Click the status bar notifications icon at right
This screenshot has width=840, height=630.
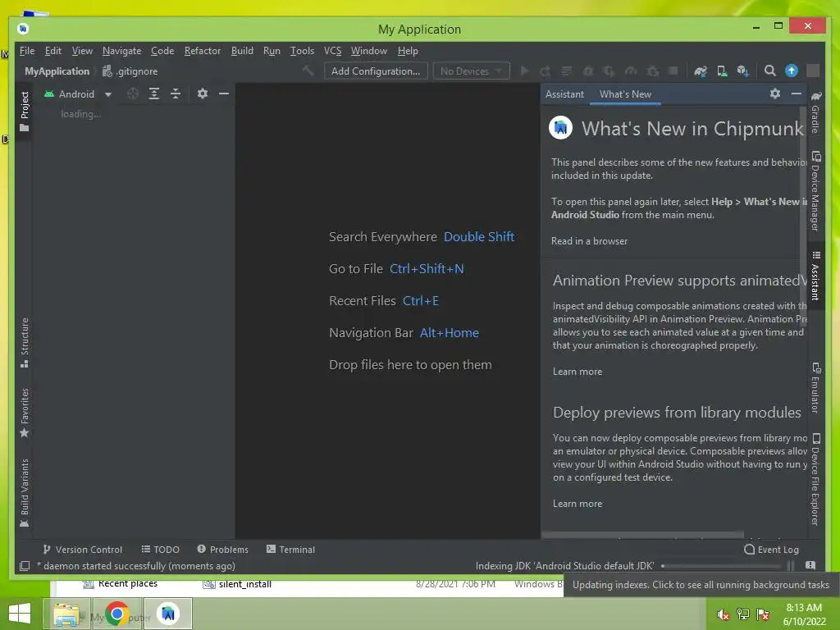(x=810, y=566)
